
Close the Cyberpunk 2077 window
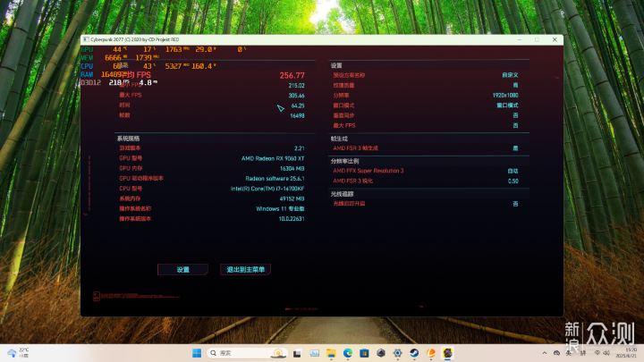point(555,40)
